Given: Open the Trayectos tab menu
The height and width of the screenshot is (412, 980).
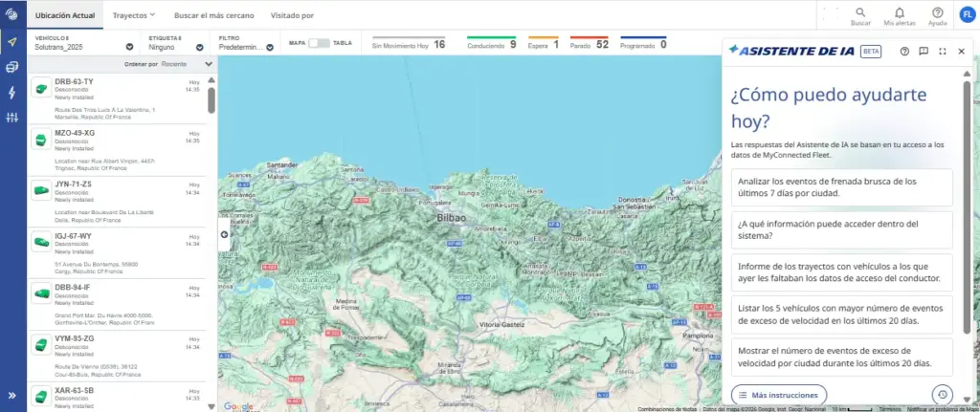Looking at the screenshot, I should (134, 15).
